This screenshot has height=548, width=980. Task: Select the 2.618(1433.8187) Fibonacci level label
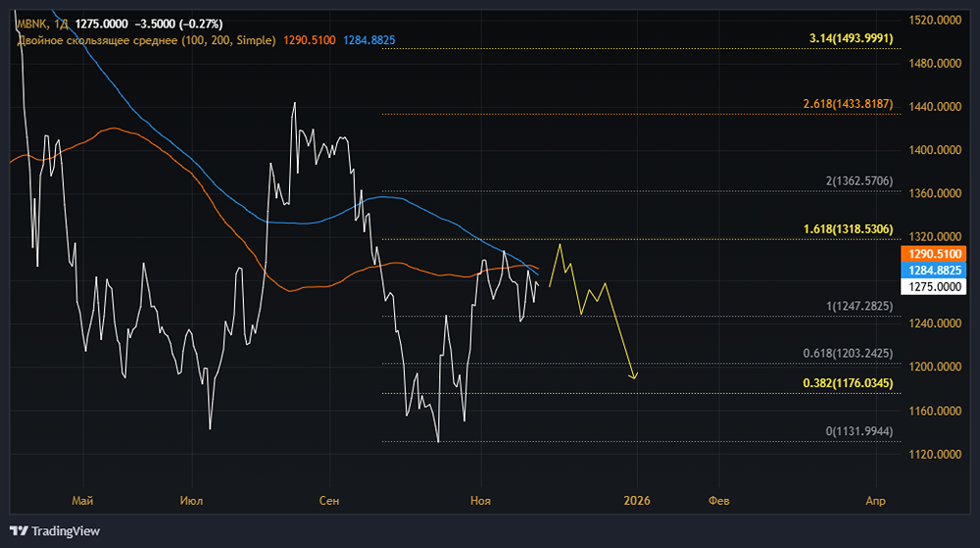click(x=847, y=104)
